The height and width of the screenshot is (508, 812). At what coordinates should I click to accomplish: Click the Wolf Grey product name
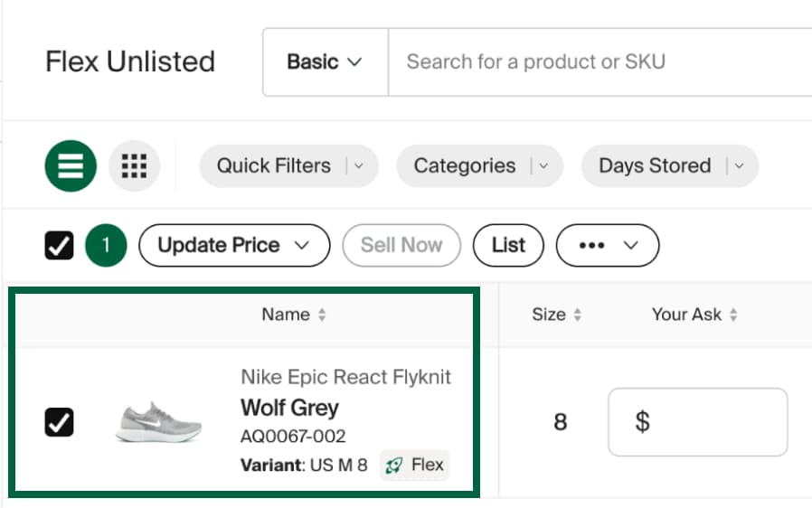(x=289, y=408)
